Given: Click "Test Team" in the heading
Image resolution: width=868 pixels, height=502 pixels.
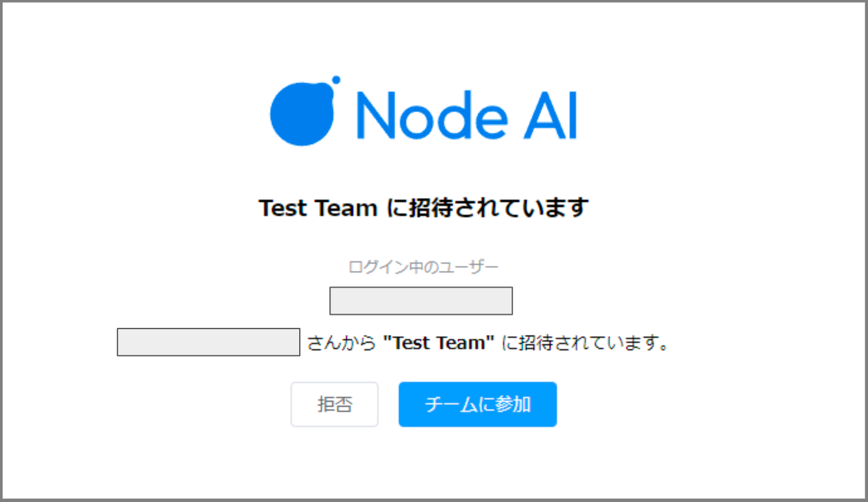Looking at the screenshot, I should click(x=318, y=208).
